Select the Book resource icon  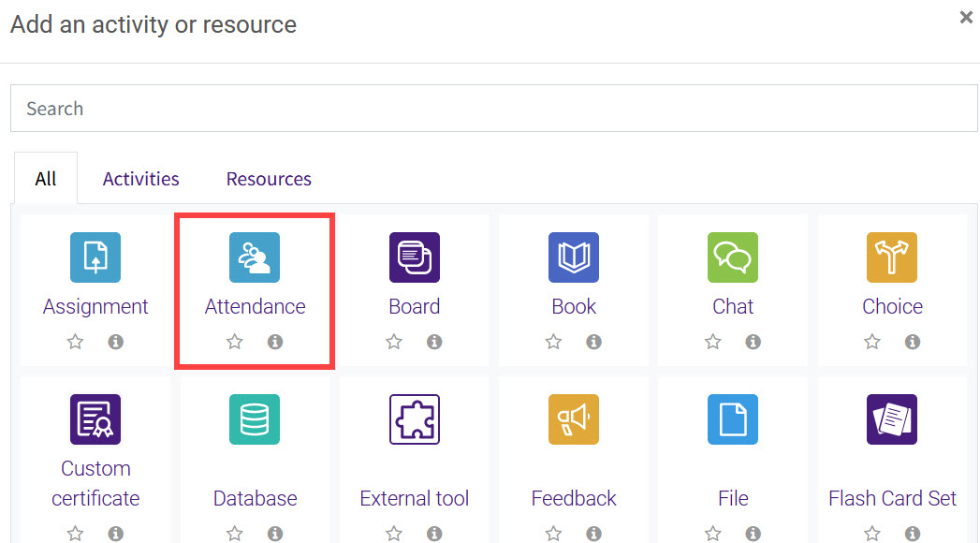click(x=573, y=257)
